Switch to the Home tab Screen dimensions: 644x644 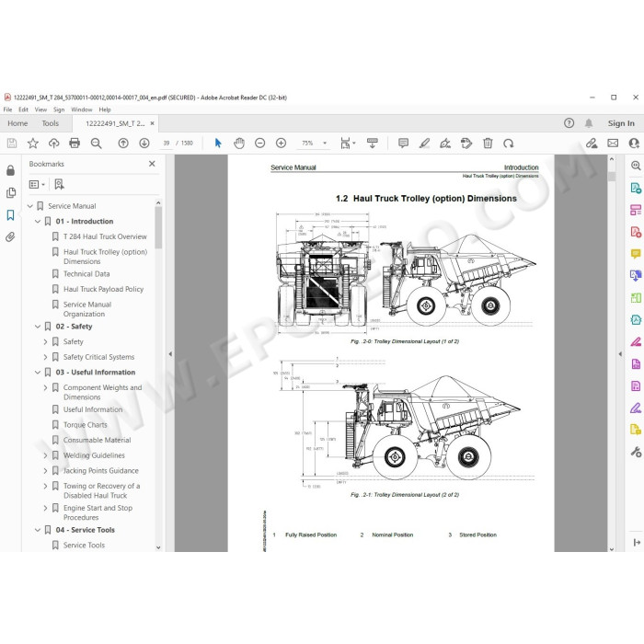point(17,123)
